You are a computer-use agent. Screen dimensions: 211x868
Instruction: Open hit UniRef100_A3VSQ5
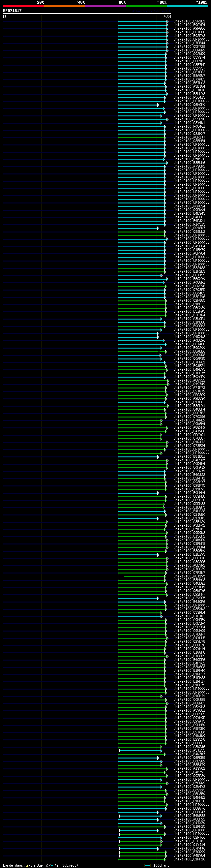click(x=189, y=598)
